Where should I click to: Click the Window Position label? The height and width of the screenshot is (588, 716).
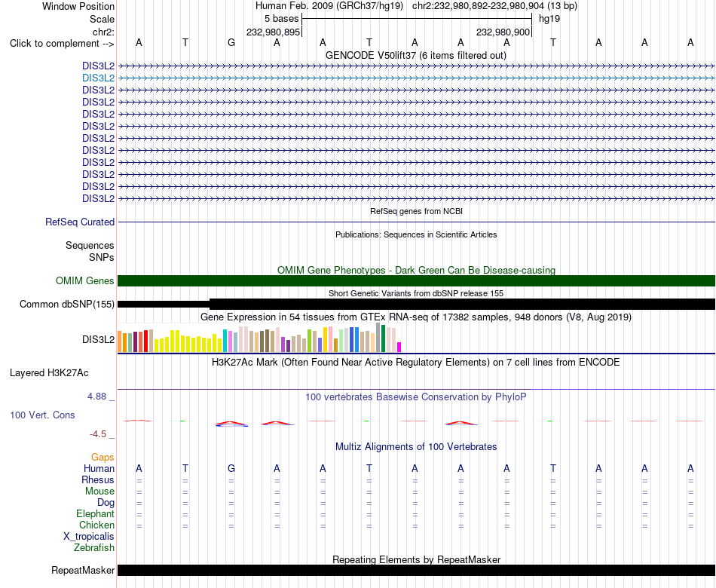pos(78,6)
